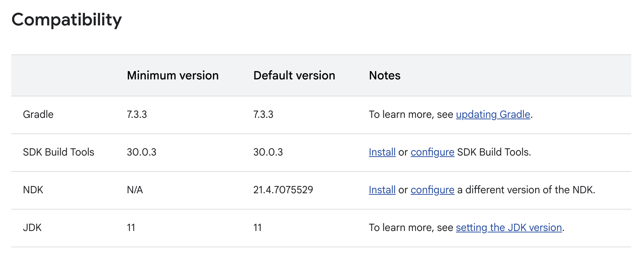Click Gradle minimum version 7.3.3 cell
644x256 pixels.
(137, 115)
